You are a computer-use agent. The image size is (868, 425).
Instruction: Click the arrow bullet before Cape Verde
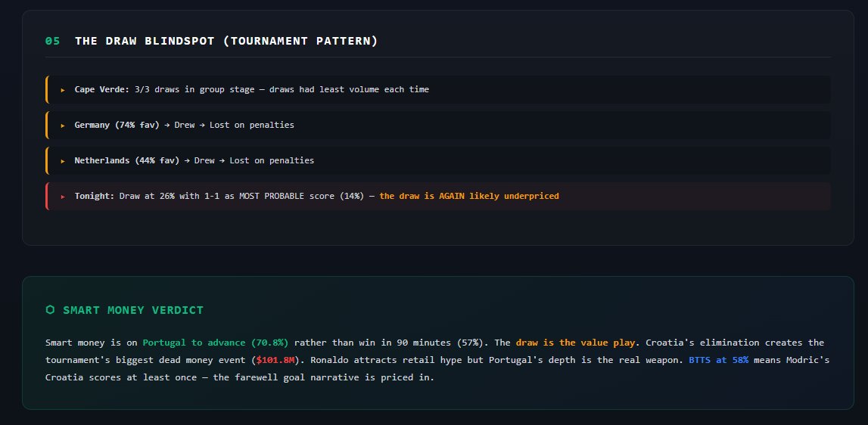pyautogui.click(x=63, y=90)
